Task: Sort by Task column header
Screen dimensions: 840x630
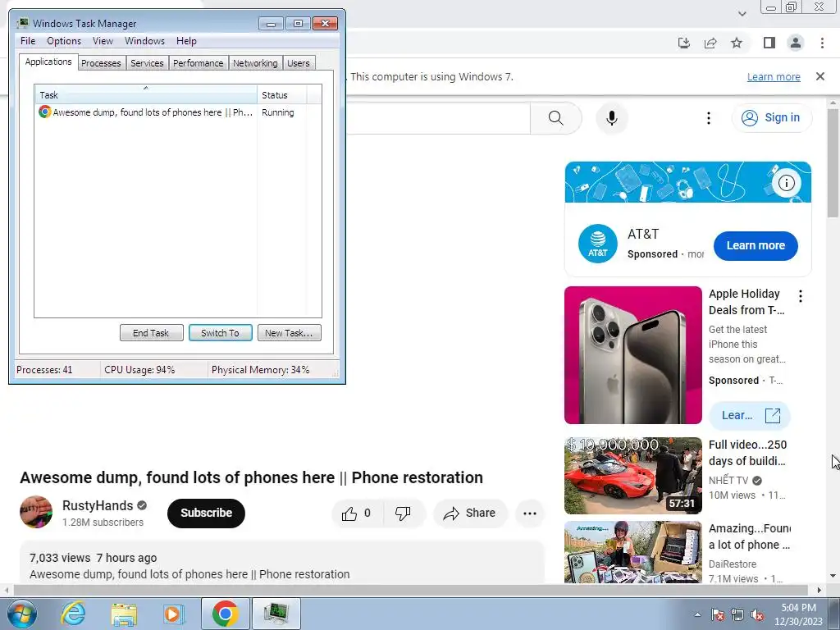Action: [x=146, y=95]
